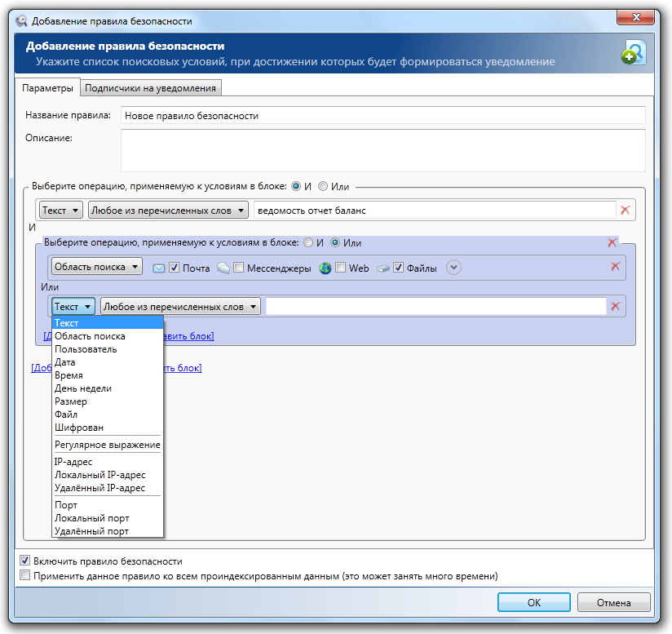
Task: Click the Файлы drive icon
Action: [383, 268]
